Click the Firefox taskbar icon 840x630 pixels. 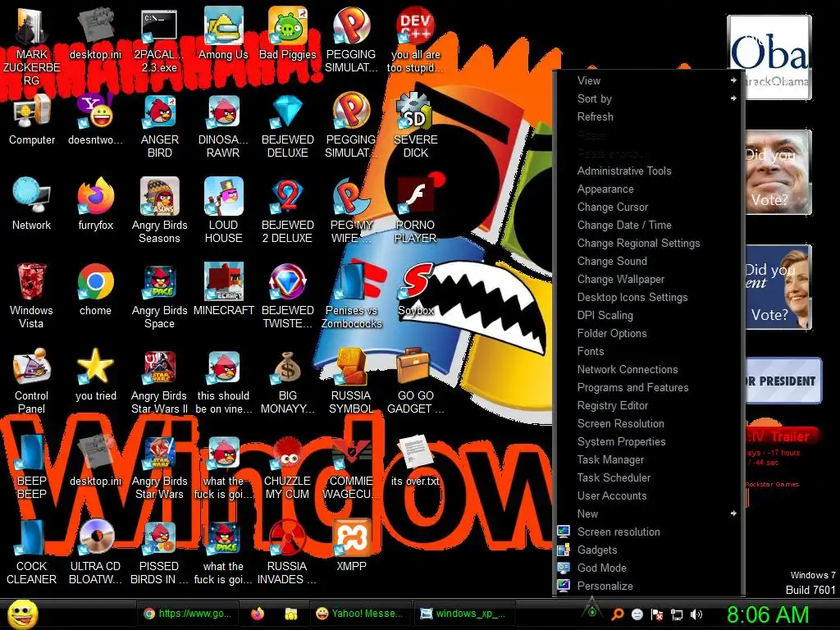258,614
